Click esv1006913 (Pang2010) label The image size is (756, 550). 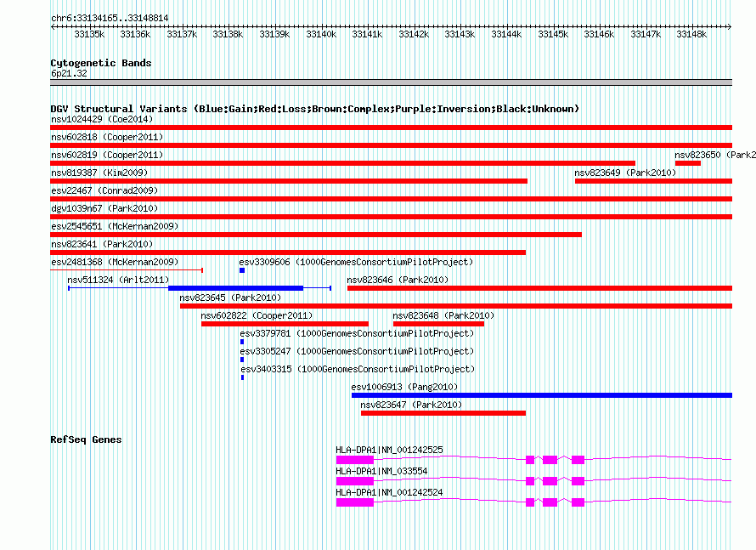[404, 387]
